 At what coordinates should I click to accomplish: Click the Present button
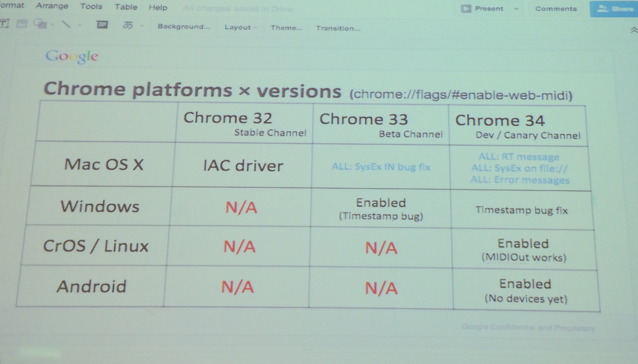click(x=482, y=9)
